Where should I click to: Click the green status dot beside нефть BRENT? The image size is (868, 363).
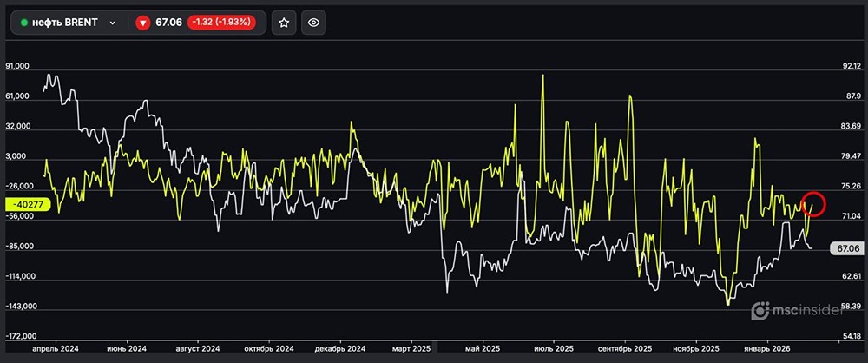pos(24,23)
